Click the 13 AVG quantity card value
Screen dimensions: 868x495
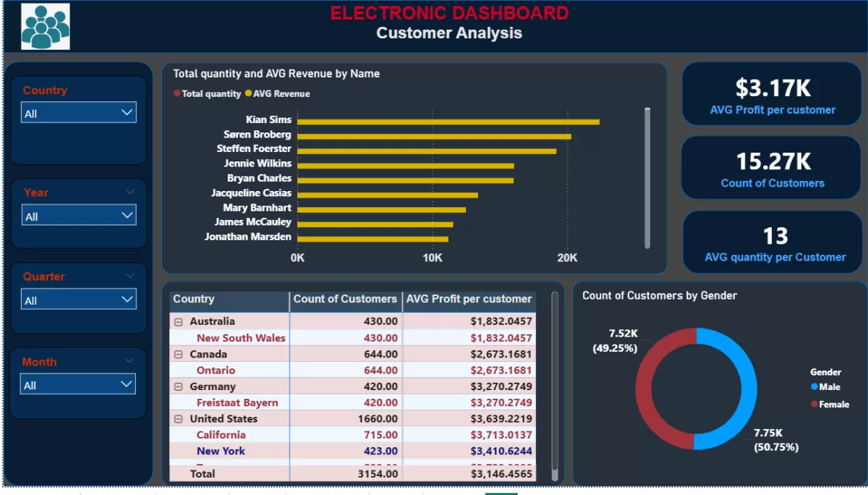775,236
